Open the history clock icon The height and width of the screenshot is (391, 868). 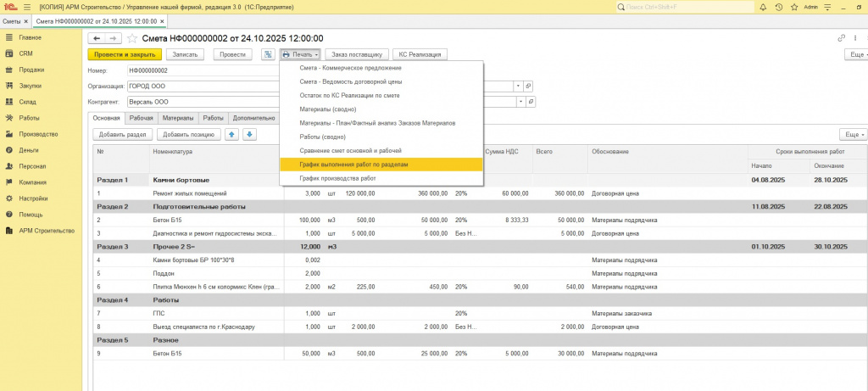point(779,7)
